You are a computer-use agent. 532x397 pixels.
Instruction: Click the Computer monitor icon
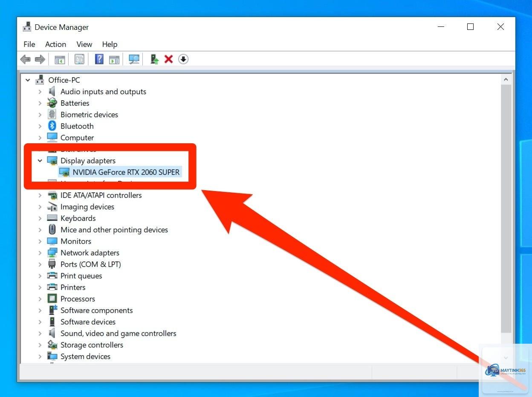point(52,137)
